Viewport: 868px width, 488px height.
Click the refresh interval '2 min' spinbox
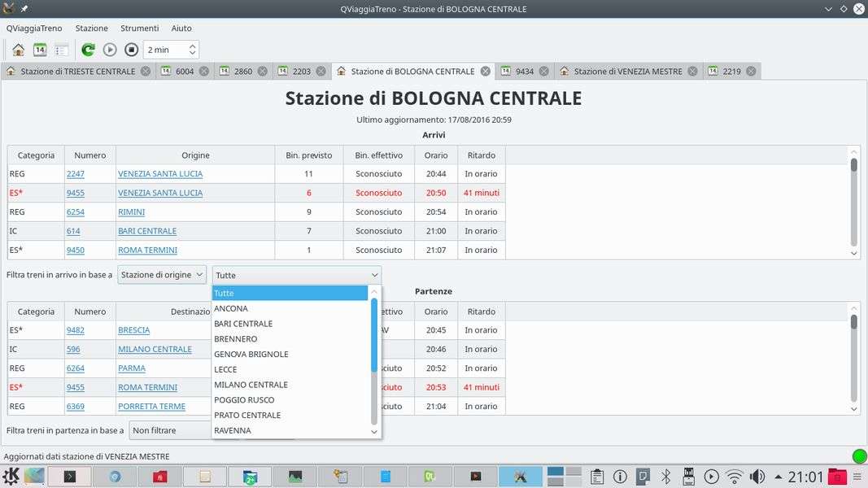(x=165, y=50)
